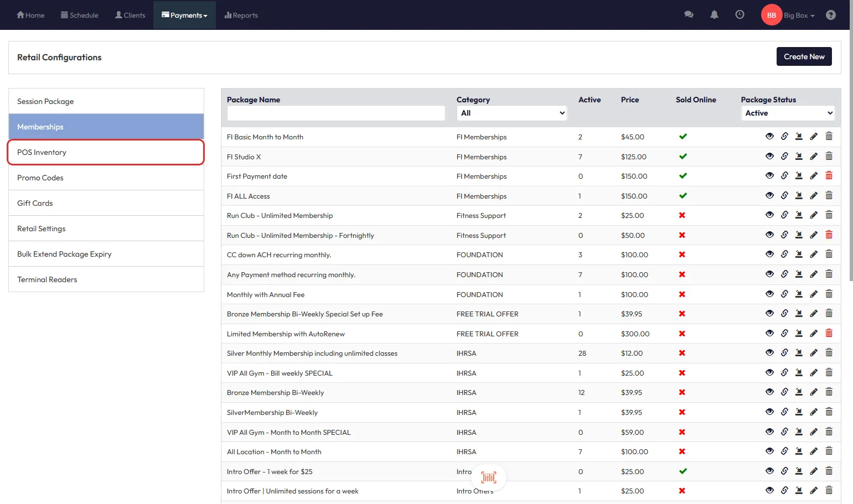
Task: View the FI Basic Month to Month package
Action: point(769,137)
